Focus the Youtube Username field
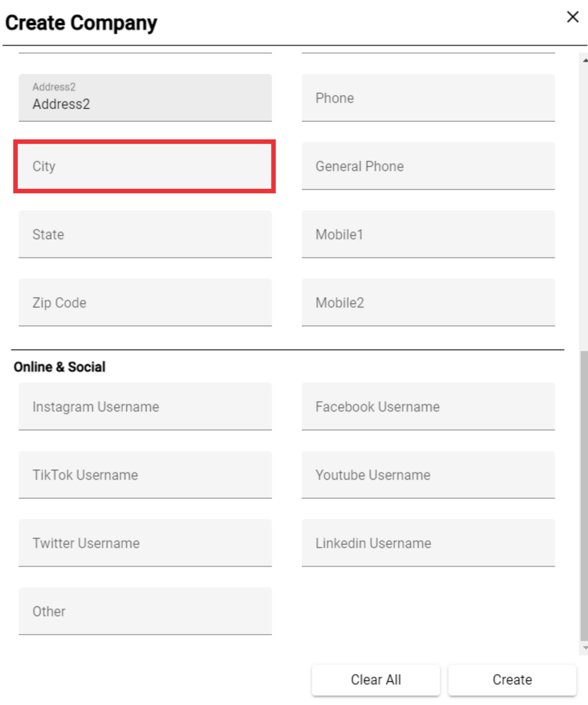 [428, 475]
